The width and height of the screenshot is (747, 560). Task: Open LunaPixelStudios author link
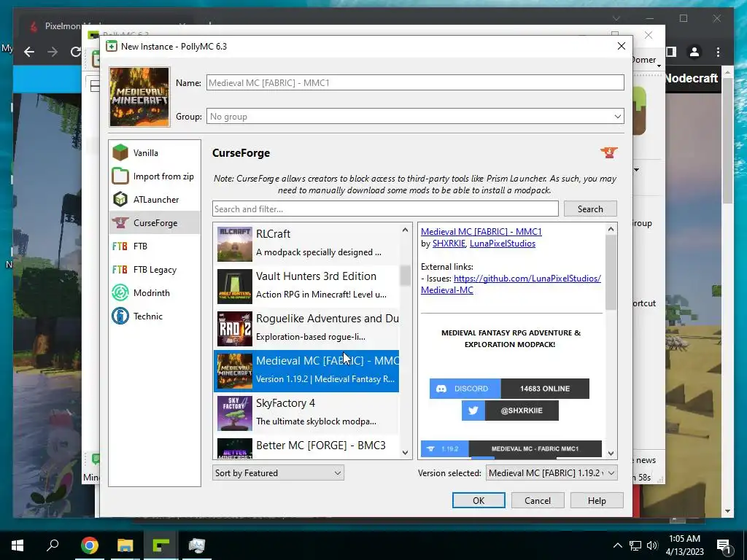(x=502, y=244)
